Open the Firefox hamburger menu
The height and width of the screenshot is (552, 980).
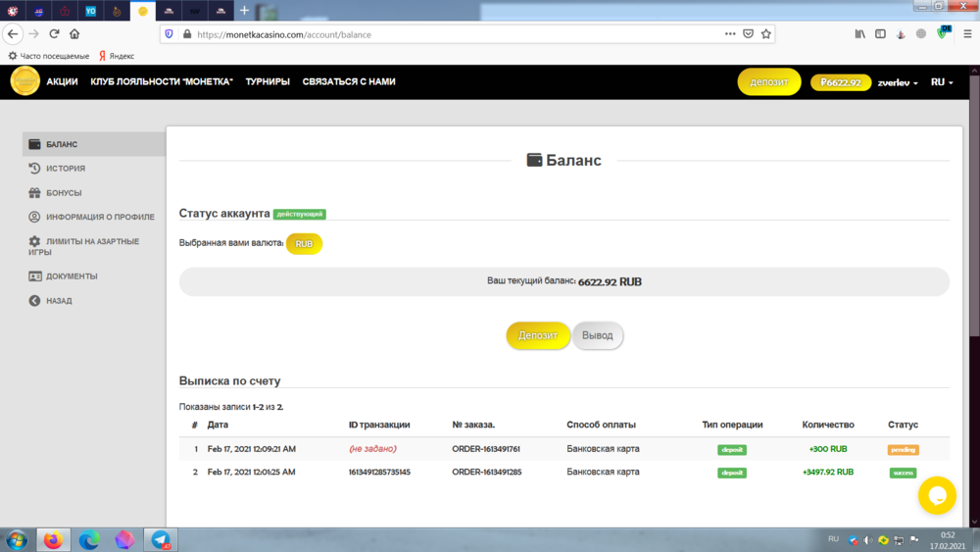(x=967, y=33)
